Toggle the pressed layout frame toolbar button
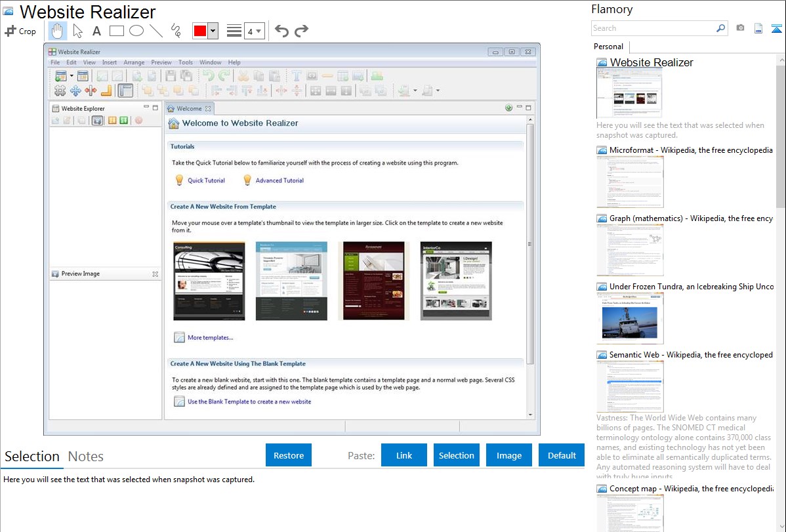 tap(125, 91)
